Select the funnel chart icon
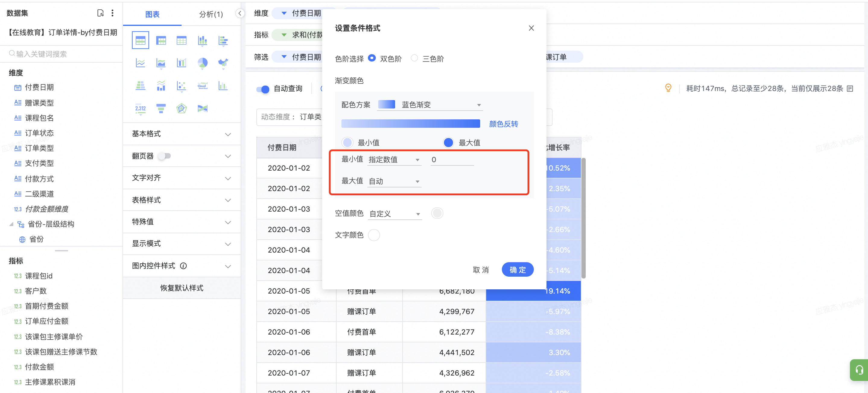 click(161, 108)
